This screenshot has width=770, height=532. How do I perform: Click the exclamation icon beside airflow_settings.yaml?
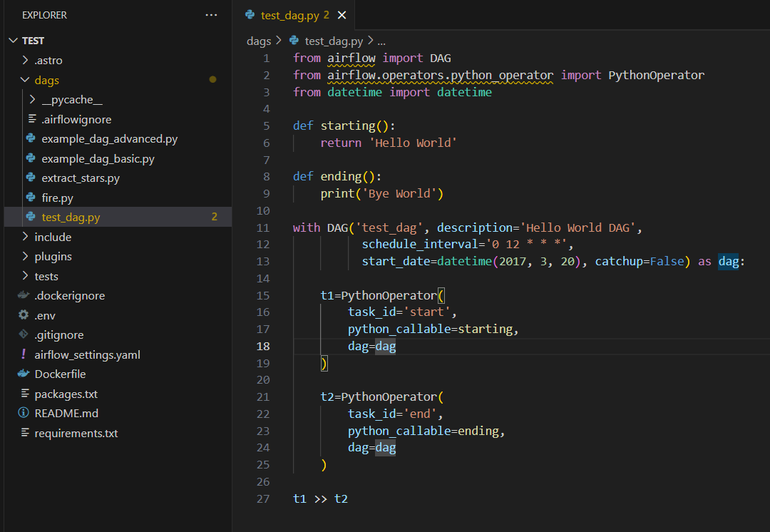(23, 354)
